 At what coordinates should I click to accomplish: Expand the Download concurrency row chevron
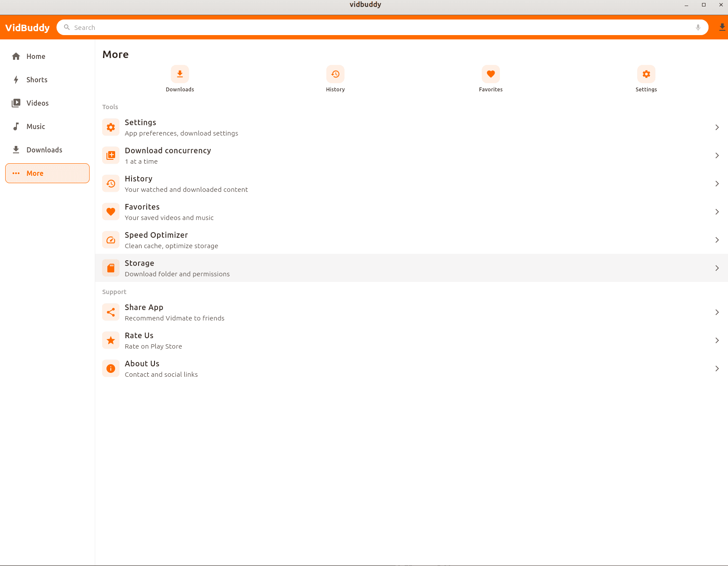click(x=717, y=155)
